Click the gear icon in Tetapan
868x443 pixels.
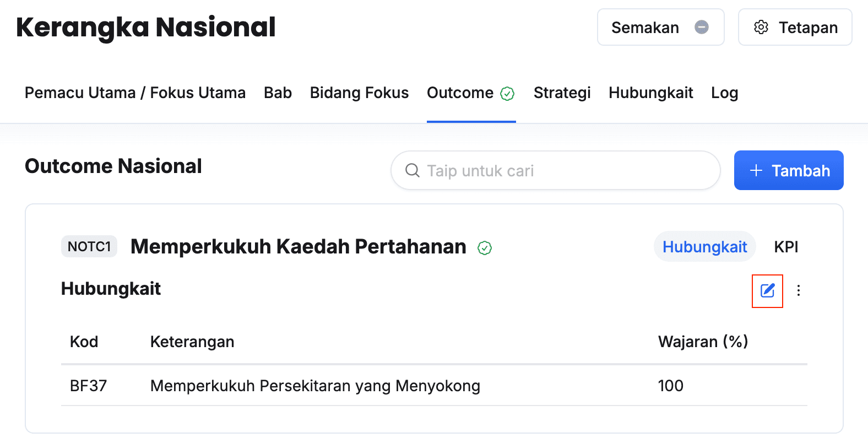(761, 27)
